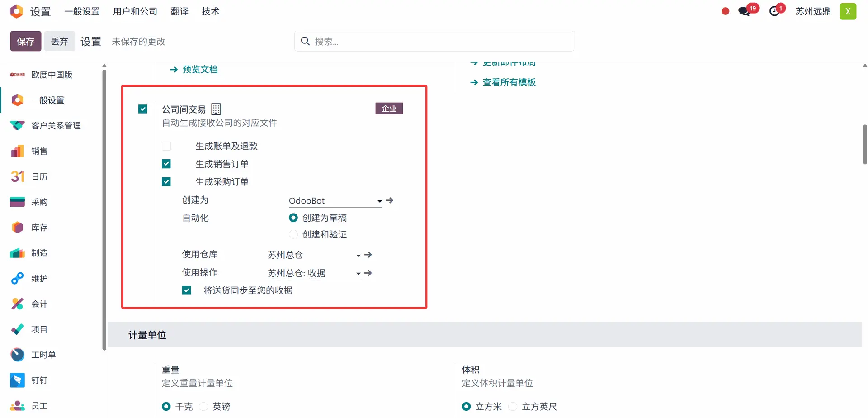The width and height of the screenshot is (868, 418).
Task: Enable the 生成账单及退款 checkbox
Action: (x=166, y=146)
